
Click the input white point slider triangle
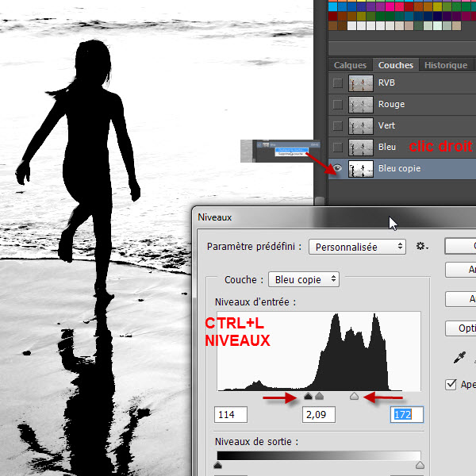(x=355, y=396)
